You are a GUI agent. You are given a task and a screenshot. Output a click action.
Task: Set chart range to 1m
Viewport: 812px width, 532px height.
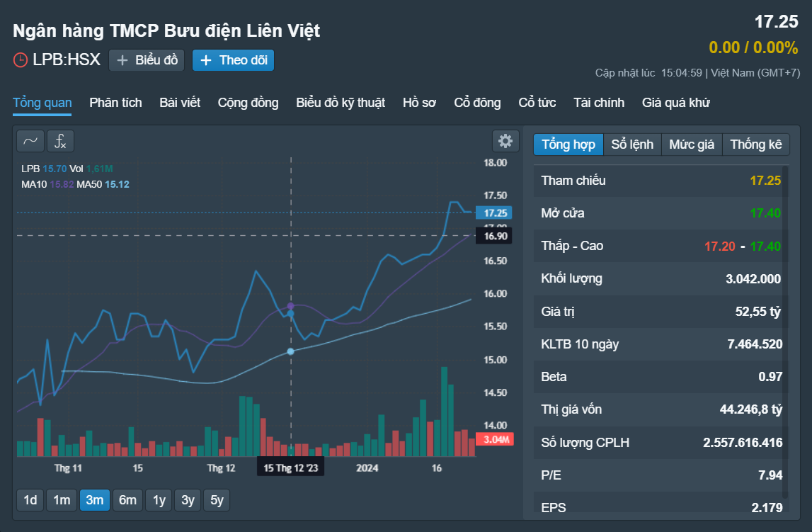click(62, 500)
